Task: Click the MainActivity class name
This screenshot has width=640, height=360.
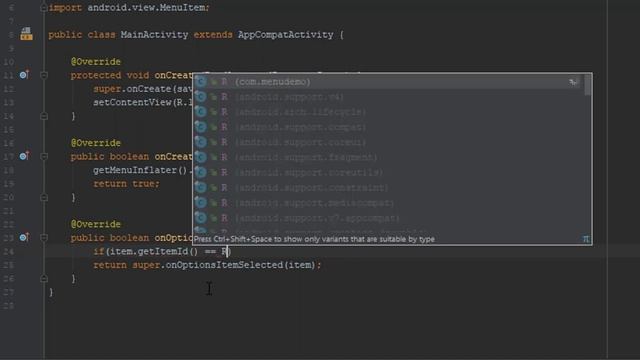Action: pos(154,35)
